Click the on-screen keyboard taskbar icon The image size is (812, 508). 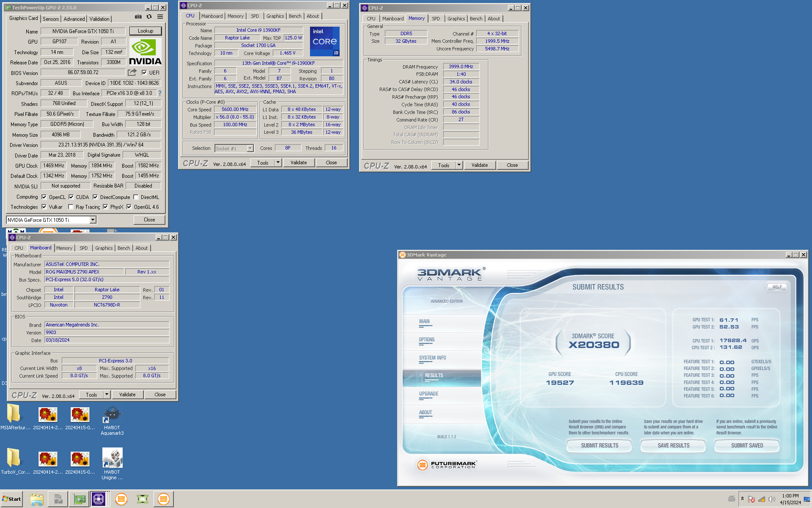pyautogui.click(x=732, y=499)
